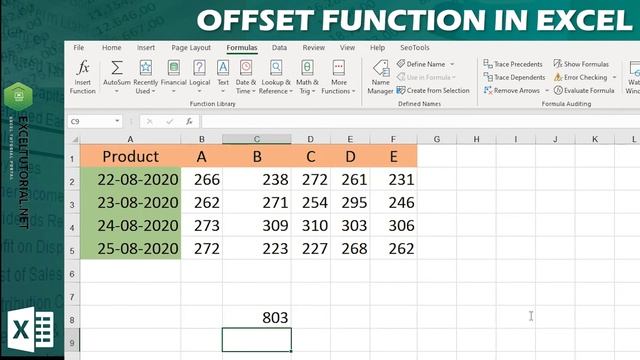Expand the AutoSum dropdown arrow
The height and width of the screenshot is (360, 640).
117,91
